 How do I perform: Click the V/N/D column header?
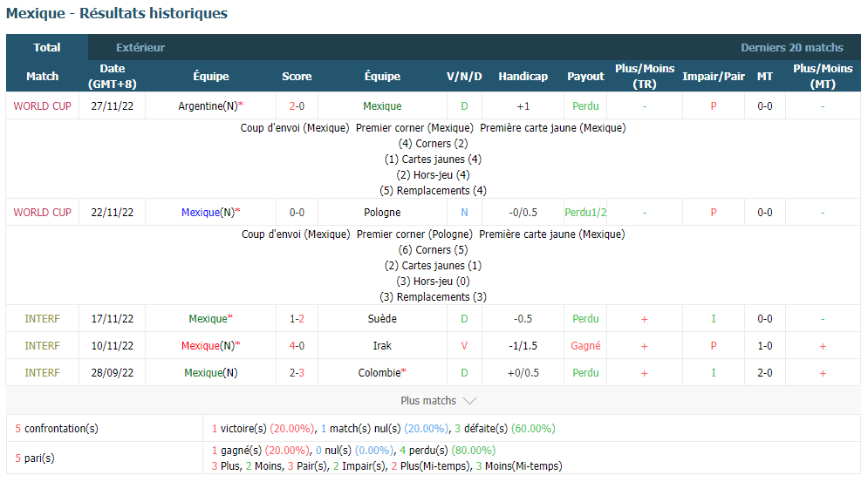pyautogui.click(x=464, y=77)
